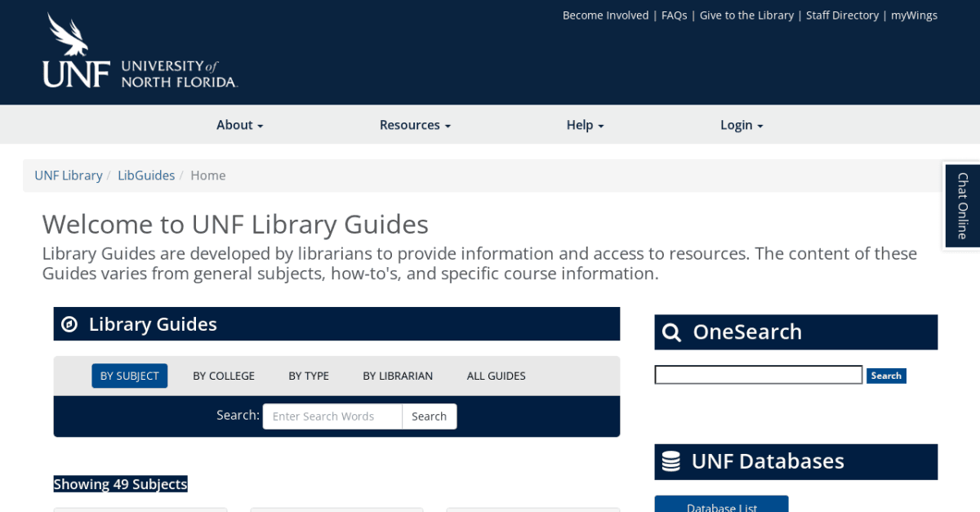Click the Enter Search Words input field

coord(332,416)
